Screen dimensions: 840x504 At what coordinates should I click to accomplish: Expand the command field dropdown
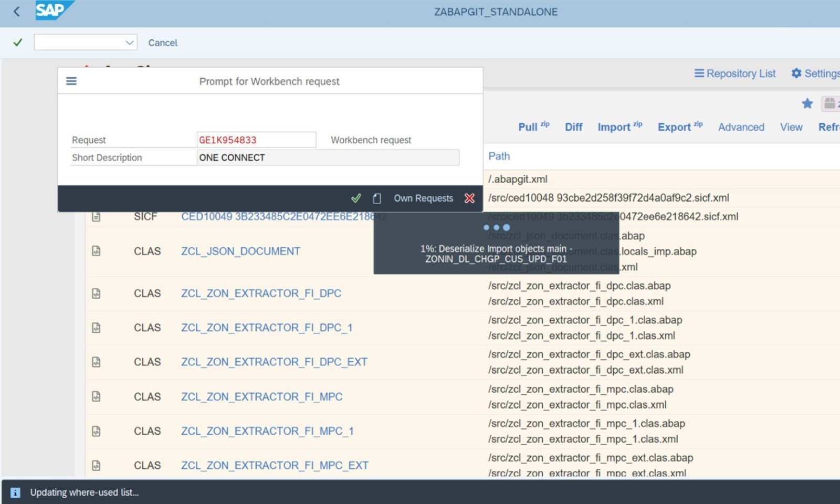129,43
